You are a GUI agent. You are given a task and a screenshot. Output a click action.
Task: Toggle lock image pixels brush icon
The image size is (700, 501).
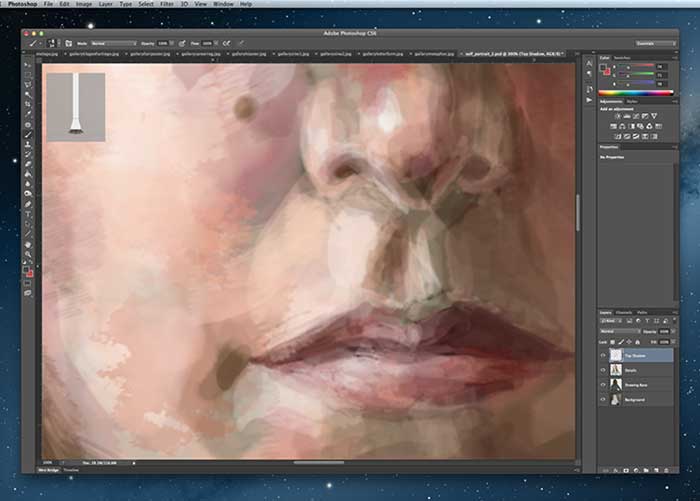(621, 342)
